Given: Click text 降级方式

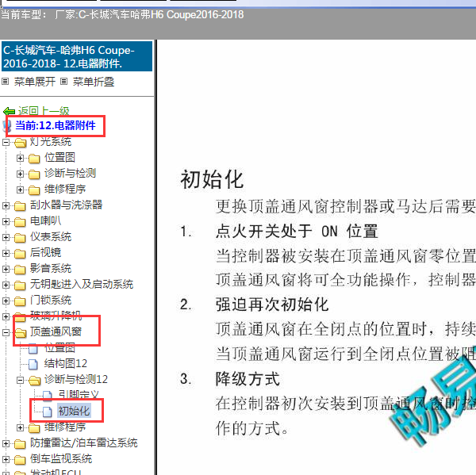Looking at the screenshot, I should click(x=248, y=379).
